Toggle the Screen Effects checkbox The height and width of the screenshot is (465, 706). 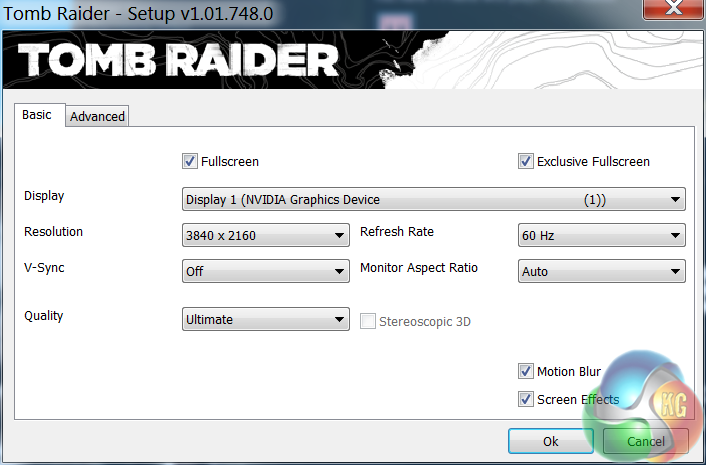click(525, 399)
